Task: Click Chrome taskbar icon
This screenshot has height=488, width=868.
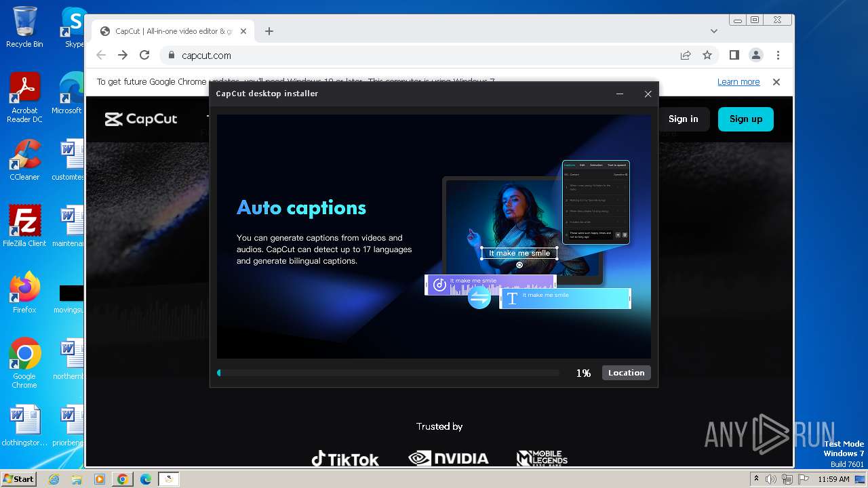Action: [x=123, y=479]
